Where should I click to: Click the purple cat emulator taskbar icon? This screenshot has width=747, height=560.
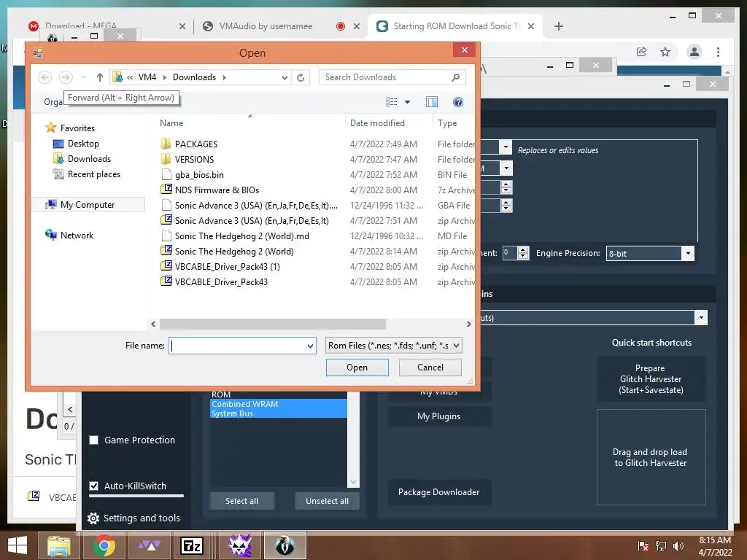[239, 545]
